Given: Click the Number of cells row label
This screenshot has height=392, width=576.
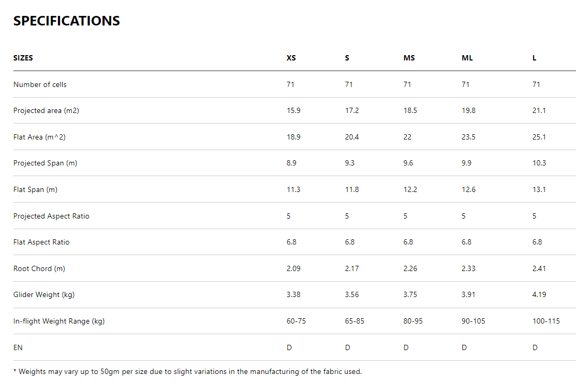Looking at the screenshot, I should coord(40,84).
